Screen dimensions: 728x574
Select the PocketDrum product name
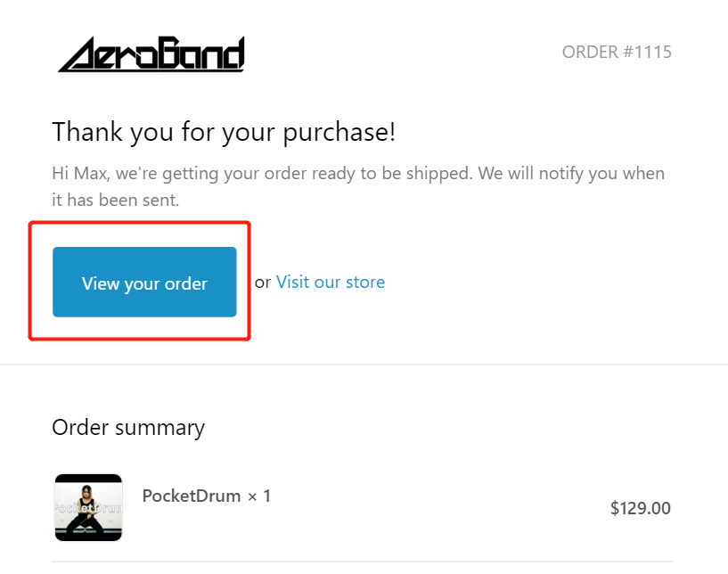coord(192,496)
